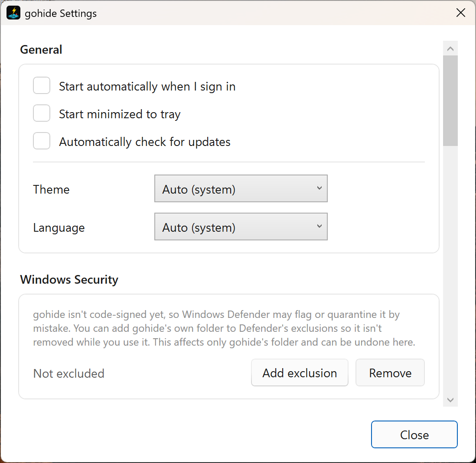This screenshot has height=463, width=476.
Task: Click the 'Theme' label
Action: [x=51, y=190]
